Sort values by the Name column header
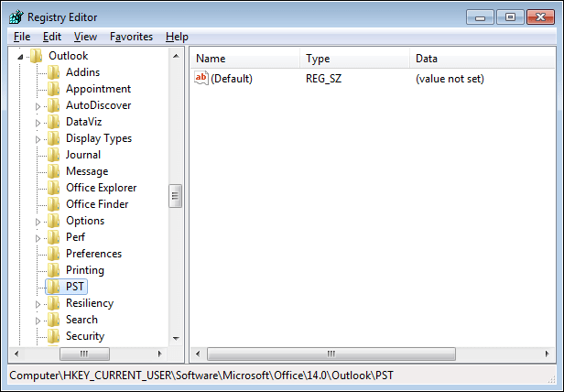Viewport: 564px width, 392px height. click(x=245, y=59)
